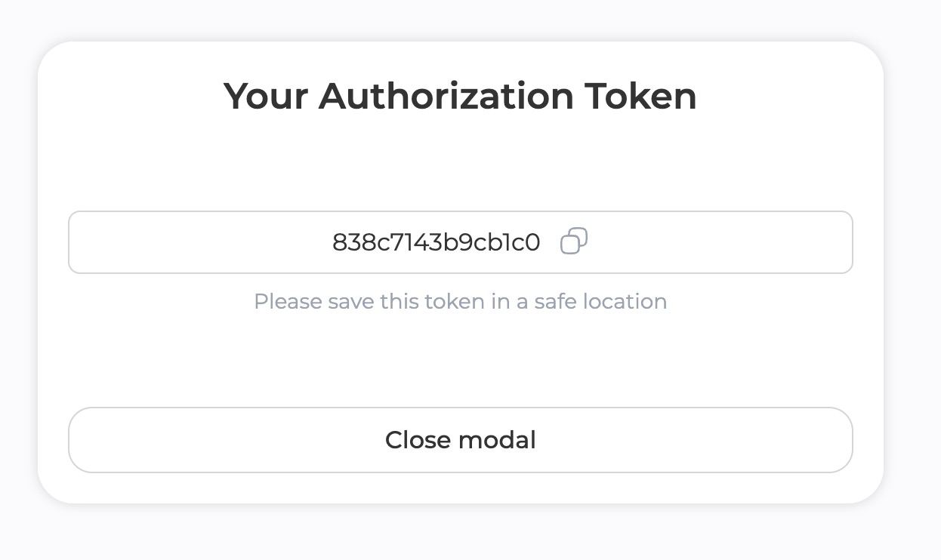This screenshot has width=941, height=560.
Task: Click the copy icon beside the token
Action: 573,242
